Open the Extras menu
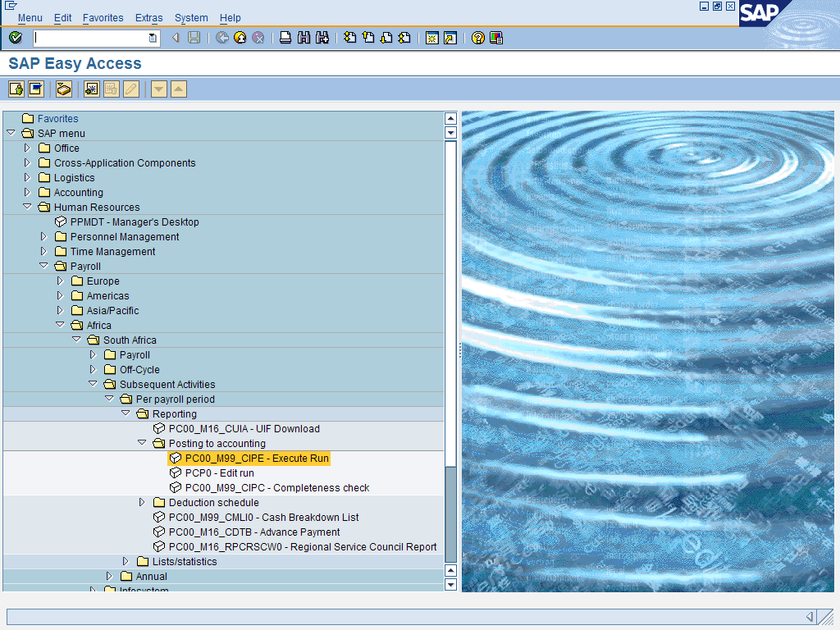 pyautogui.click(x=148, y=17)
